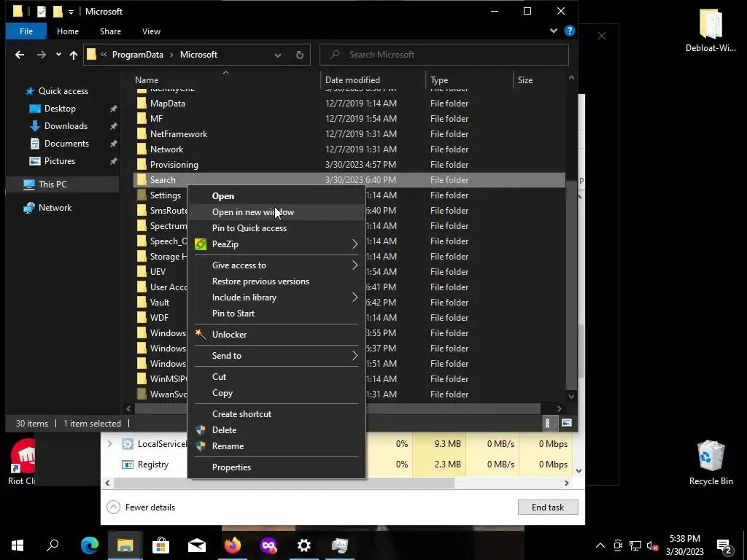Screen dimensions: 747x560
Task: Select the Provisioning folder
Action: point(174,165)
